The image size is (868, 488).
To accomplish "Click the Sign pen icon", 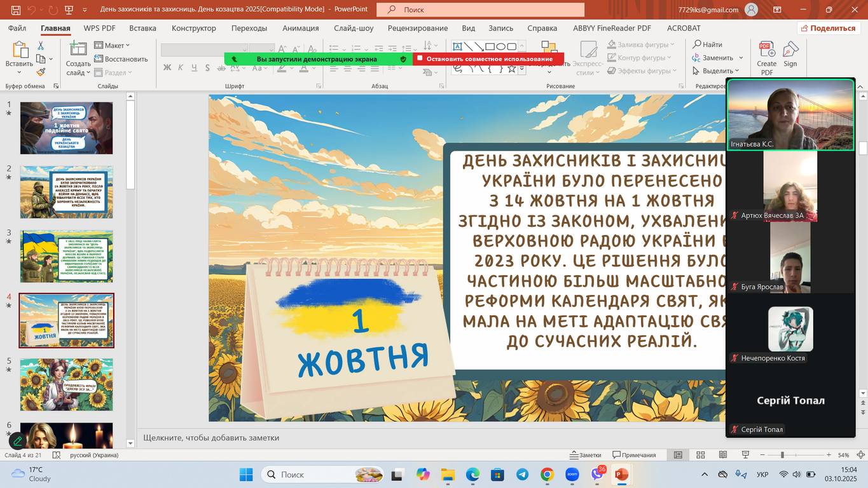I will tap(790, 53).
